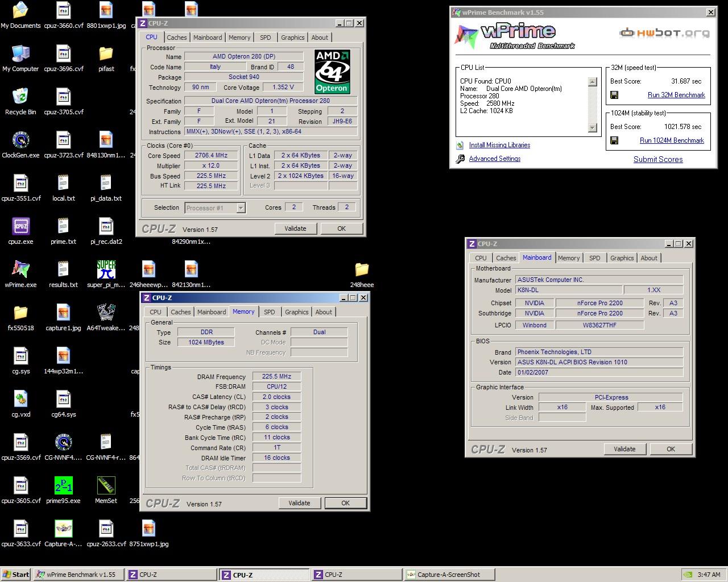Click the hwbot.org logo in wPrime

click(664, 33)
